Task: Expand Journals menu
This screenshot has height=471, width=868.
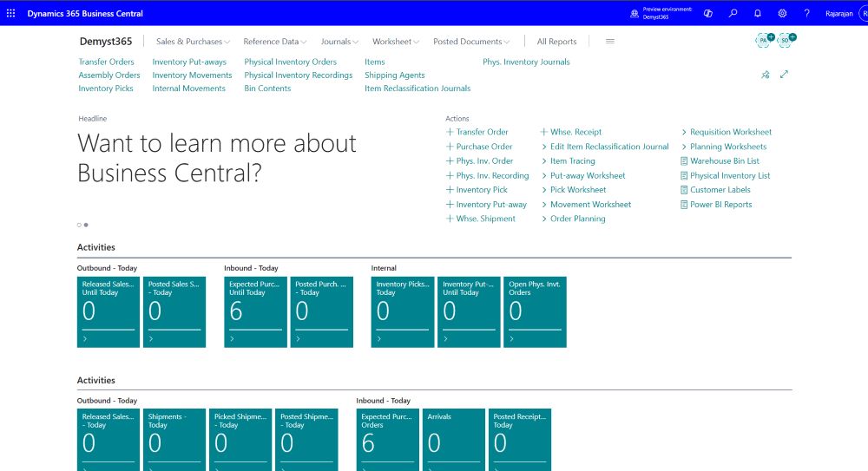Action: (x=339, y=42)
